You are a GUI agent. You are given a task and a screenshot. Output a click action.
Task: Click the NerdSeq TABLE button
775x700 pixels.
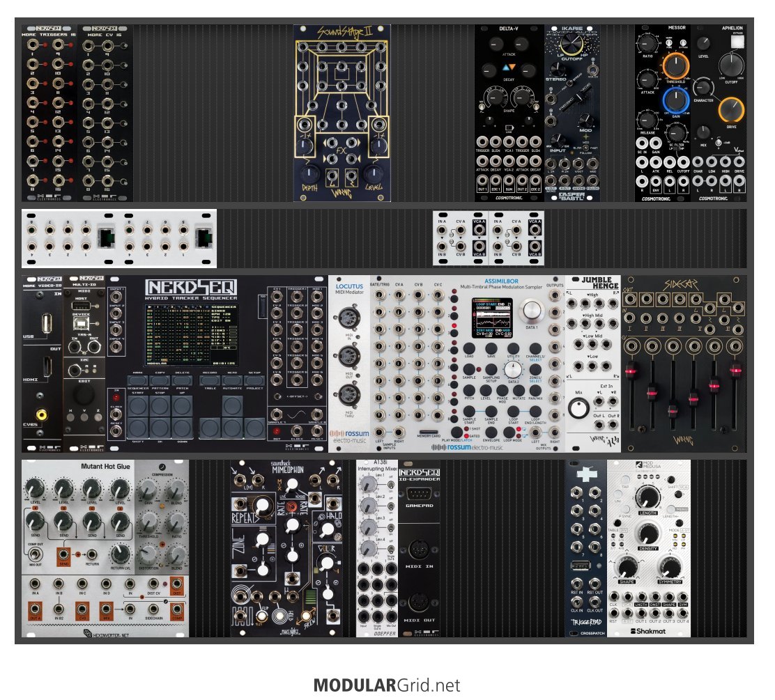(x=210, y=380)
